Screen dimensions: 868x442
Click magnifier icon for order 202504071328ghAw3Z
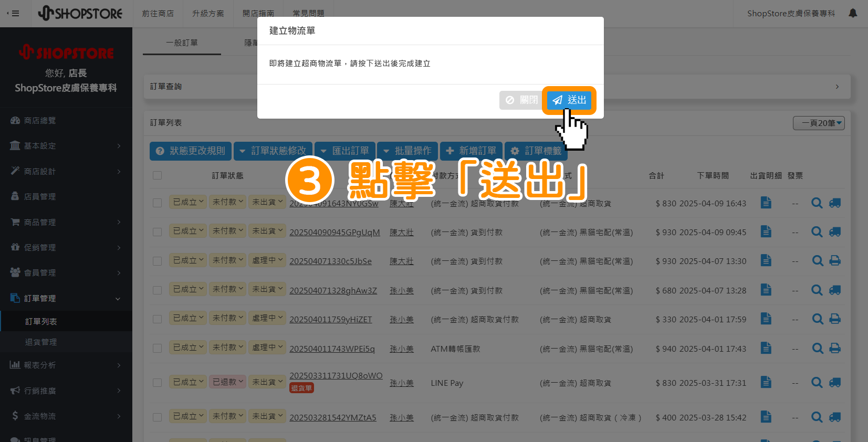coord(817,290)
